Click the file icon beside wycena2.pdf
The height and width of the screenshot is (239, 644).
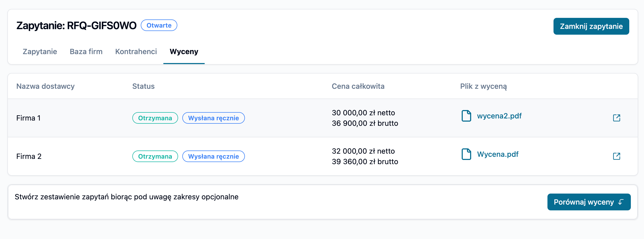[466, 116]
